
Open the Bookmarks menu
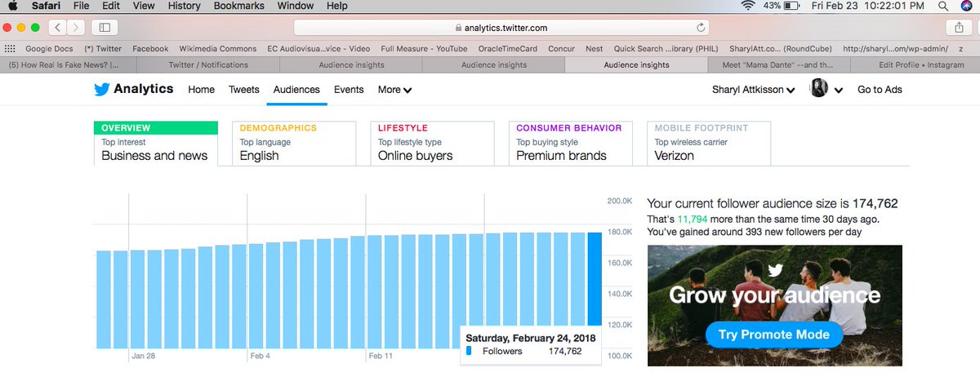point(239,6)
